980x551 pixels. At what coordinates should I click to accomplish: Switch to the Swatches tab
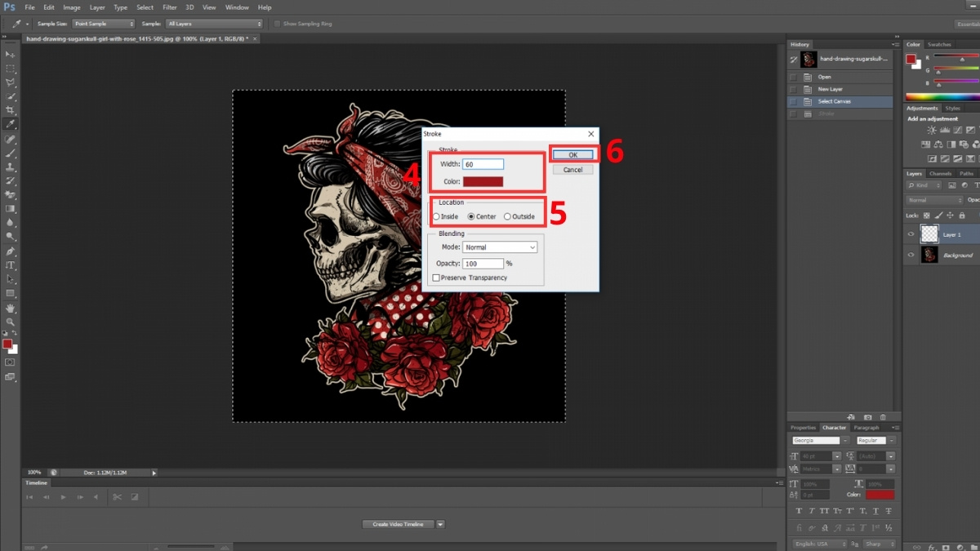939,44
